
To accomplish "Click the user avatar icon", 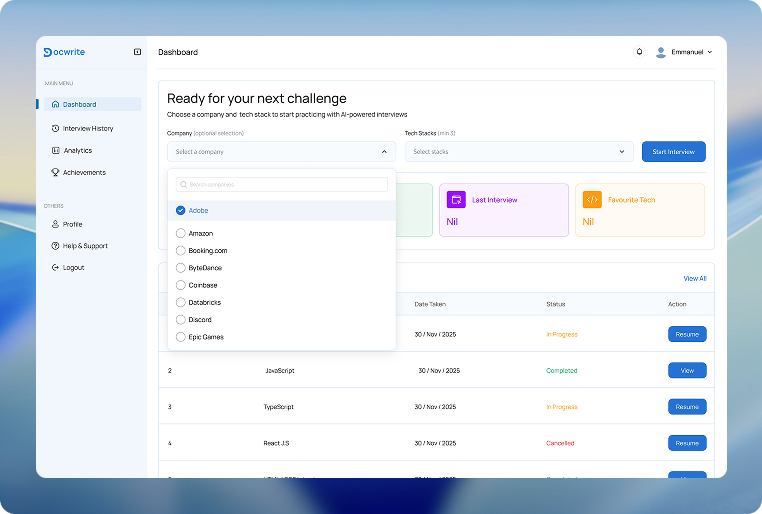I will (x=660, y=52).
